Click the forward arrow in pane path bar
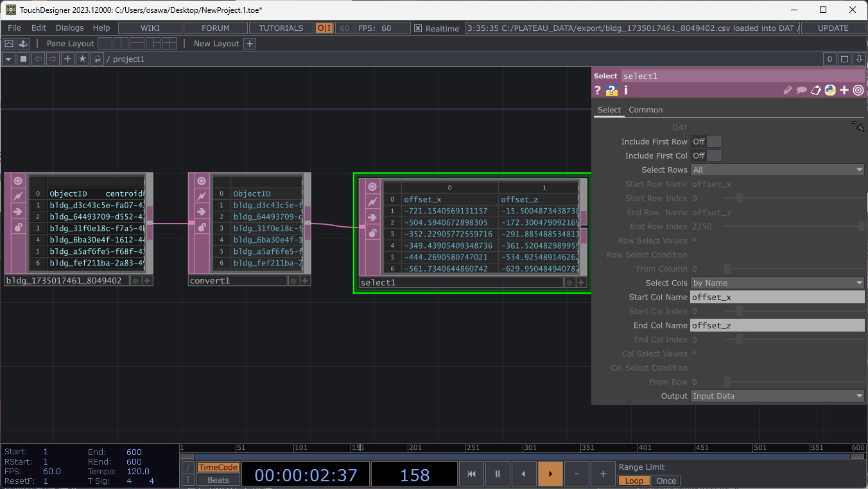The width and height of the screenshot is (868, 489). point(53,59)
